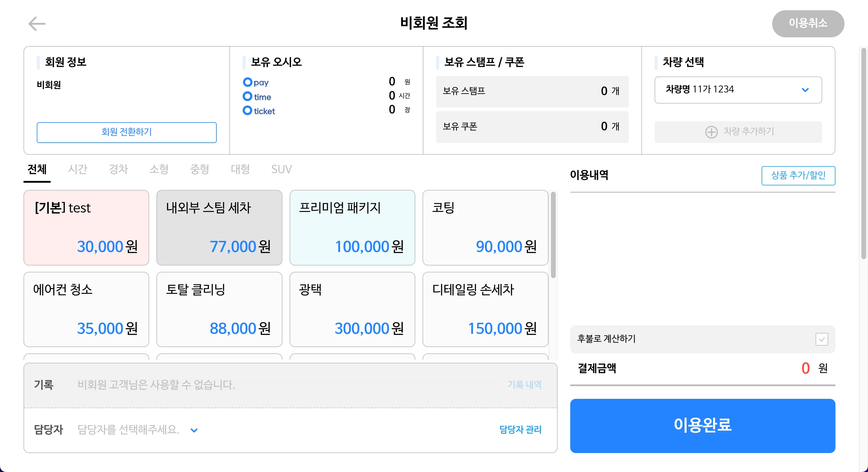This screenshot has height=472, width=868.
Task: Click the Oticket logo icon
Action: (259, 111)
